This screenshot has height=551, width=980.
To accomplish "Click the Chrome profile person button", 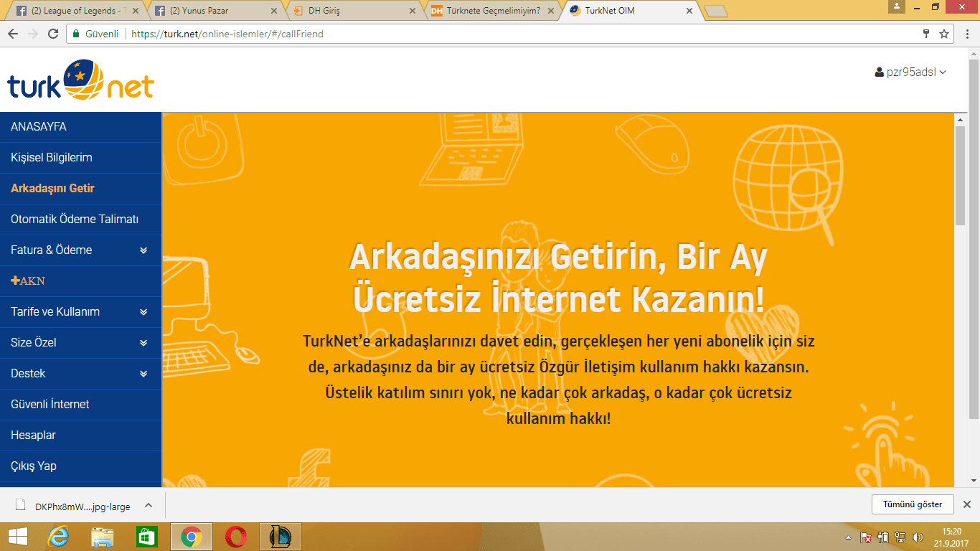I will [897, 6].
